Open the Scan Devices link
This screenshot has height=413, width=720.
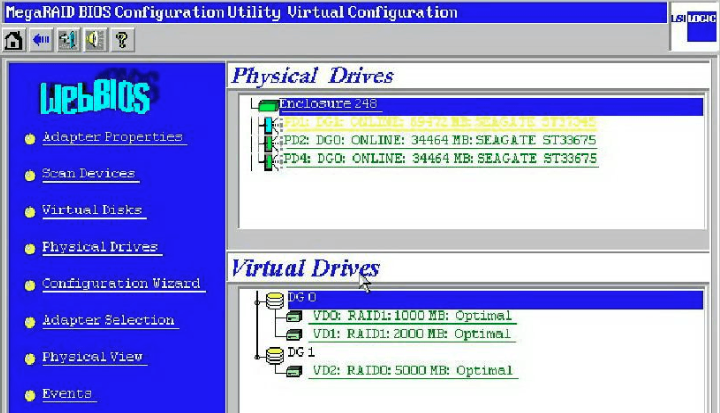[x=89, y=174]
